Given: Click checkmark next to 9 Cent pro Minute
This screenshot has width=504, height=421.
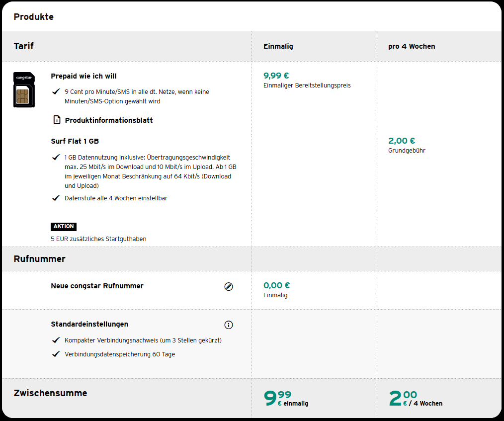Looking at the screenshot, I should click(x=56, y=92).
